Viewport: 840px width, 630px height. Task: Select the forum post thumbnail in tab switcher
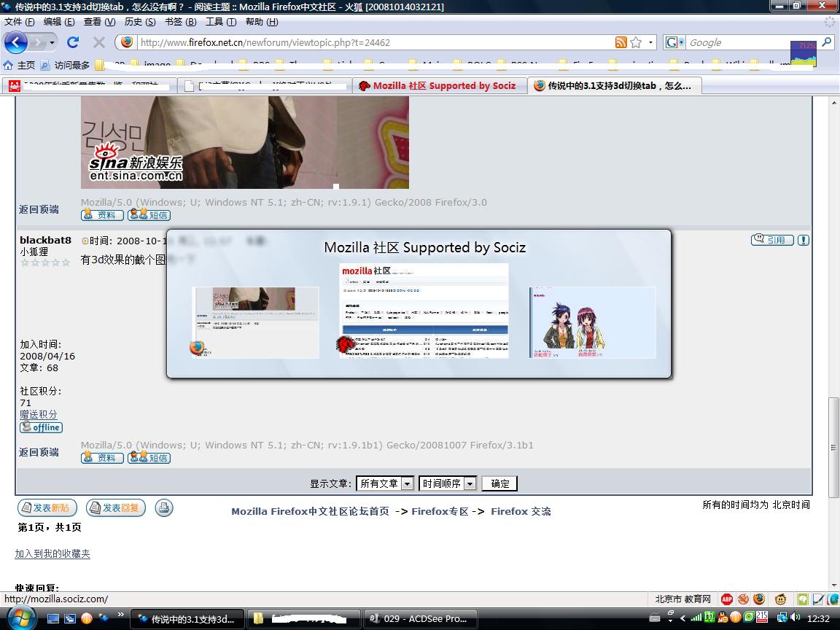[x=255, y=322]
